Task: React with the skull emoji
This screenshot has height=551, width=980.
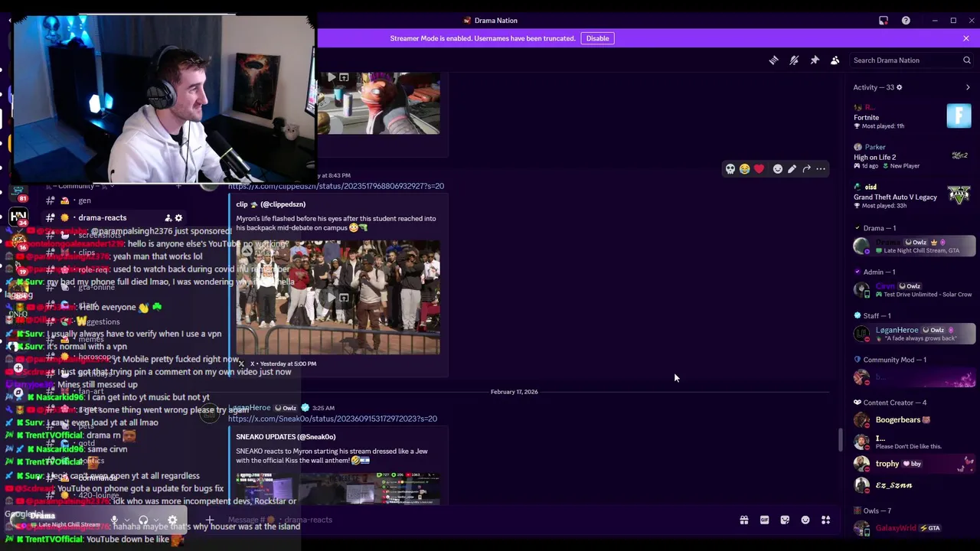Action: pyautogui.click(x=730, y=169)
